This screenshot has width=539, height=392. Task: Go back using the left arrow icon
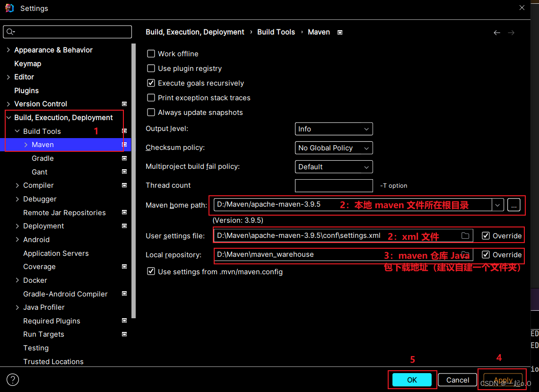click(x=497, y=33)
